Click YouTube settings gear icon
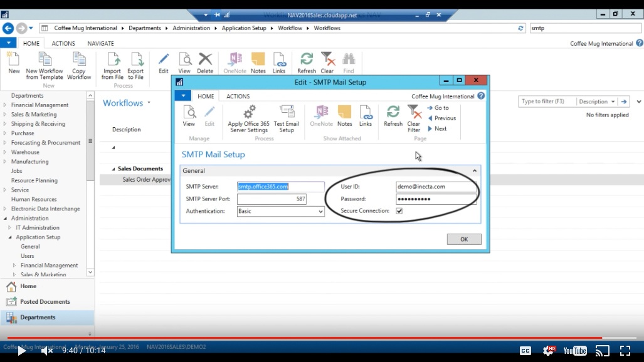 tap(548, 351)
